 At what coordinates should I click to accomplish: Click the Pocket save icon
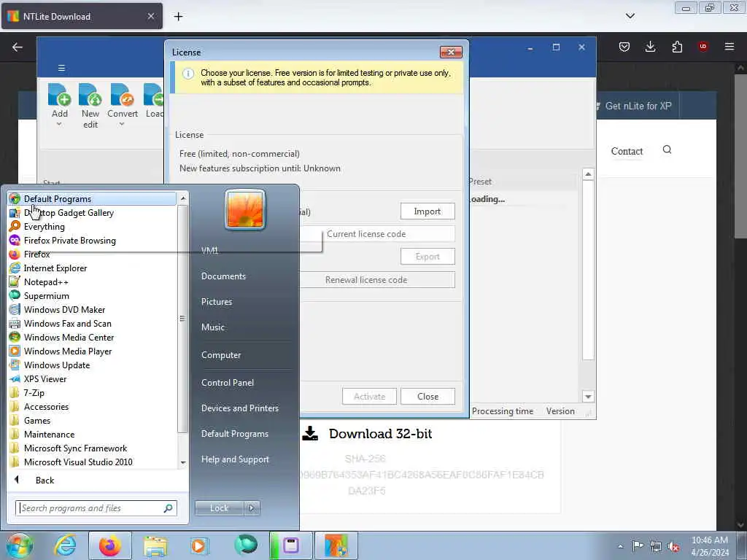click(x=624, y=47)
